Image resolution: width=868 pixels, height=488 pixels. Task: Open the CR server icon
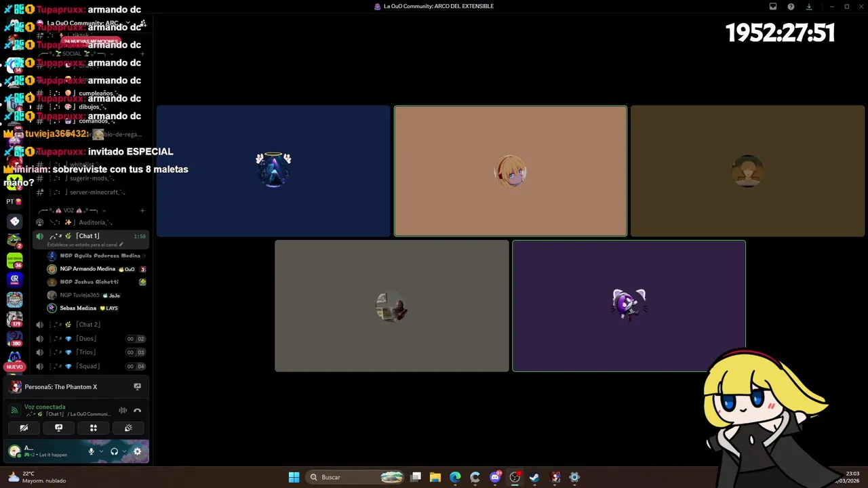[x=14, y=279]
